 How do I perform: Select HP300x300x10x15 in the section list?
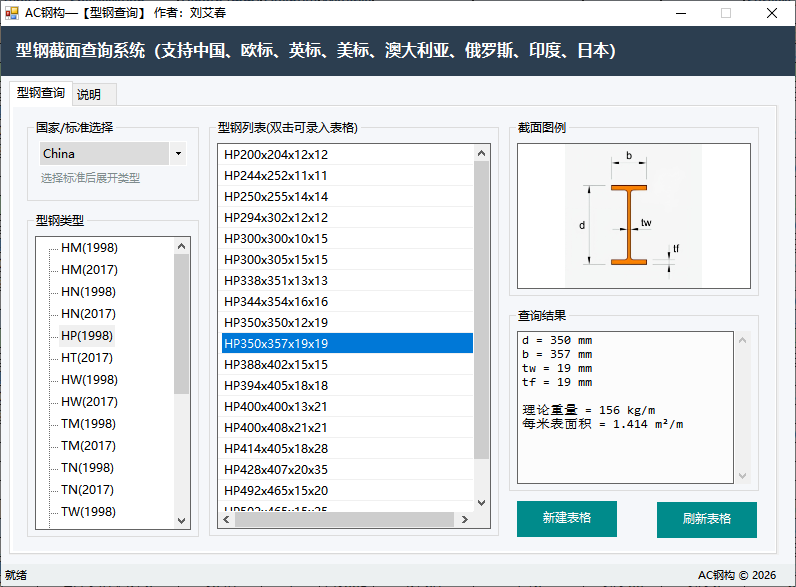pyautogui.click(x=347, y=239)
